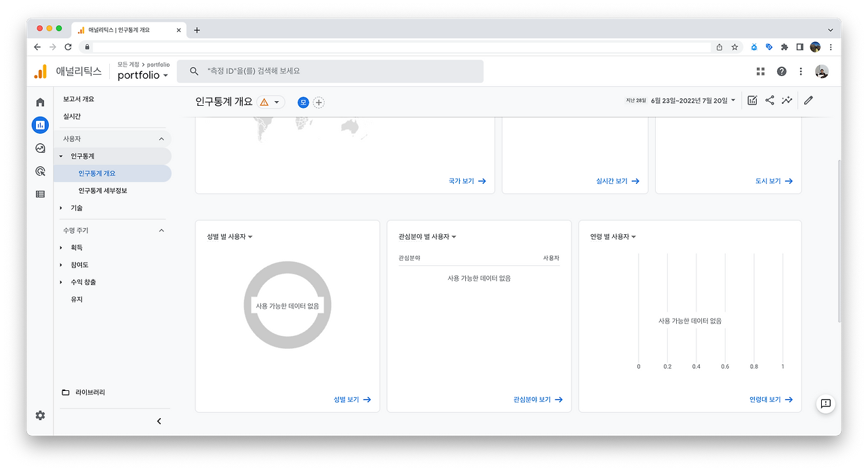Click the browser back arrow
This screenshot has width=868, height=471.
click(37, 47)
